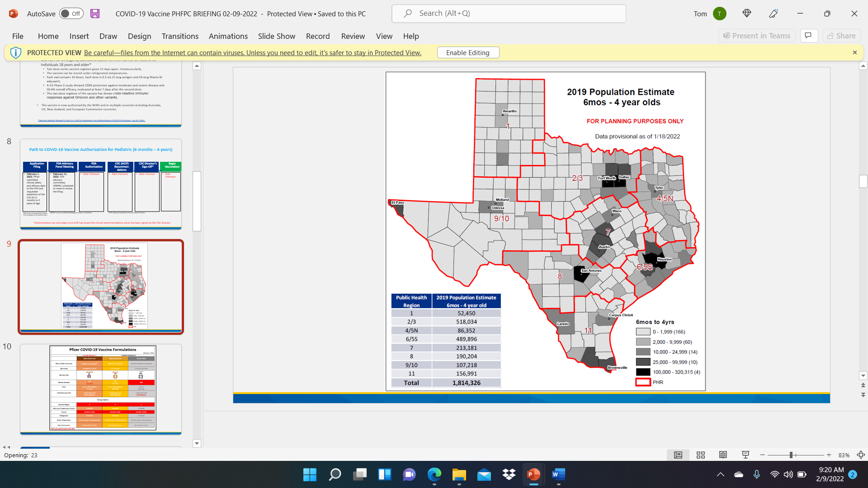Image resolution: width=868 pixels, height=488 pixels.
Task: Jump to next slide arrow
Action: pyautogui.click(x=863, y=395)
